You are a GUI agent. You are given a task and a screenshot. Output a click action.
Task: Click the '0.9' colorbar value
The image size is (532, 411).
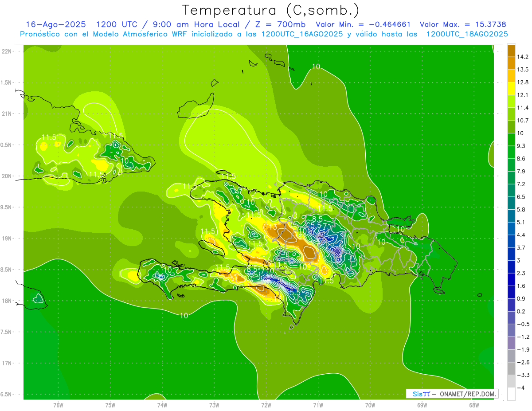521,299
